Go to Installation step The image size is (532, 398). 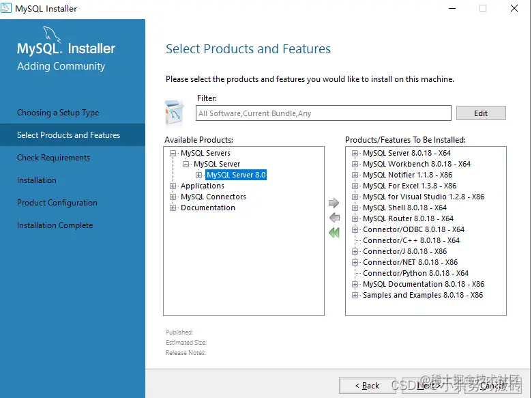37,180
